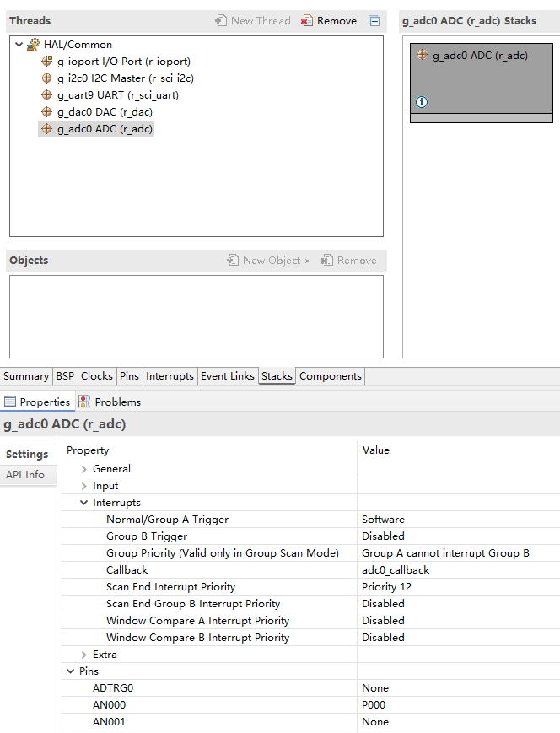Click the g_dac0 module icon
Viewport: 560px width, 733px height.
[x=46, y=111]
